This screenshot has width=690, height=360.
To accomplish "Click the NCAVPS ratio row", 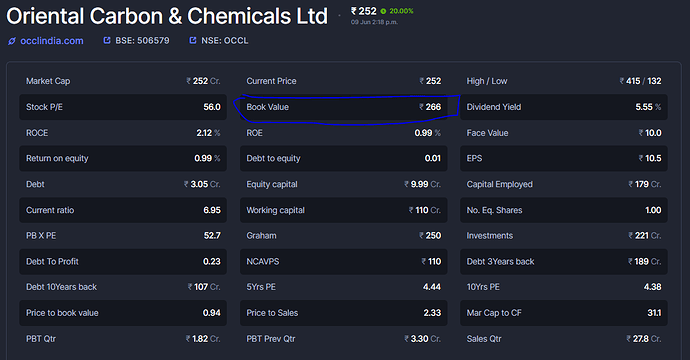I will pyautogui.click(x=344, y=261).
